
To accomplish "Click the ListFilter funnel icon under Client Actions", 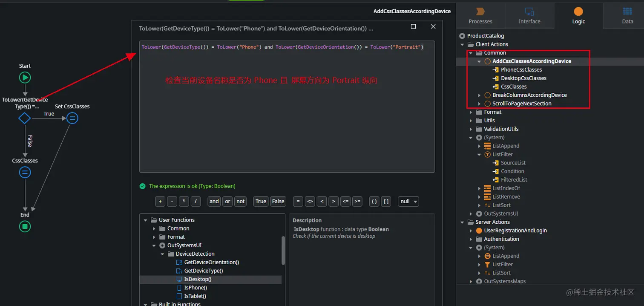I will pos(487,154).
